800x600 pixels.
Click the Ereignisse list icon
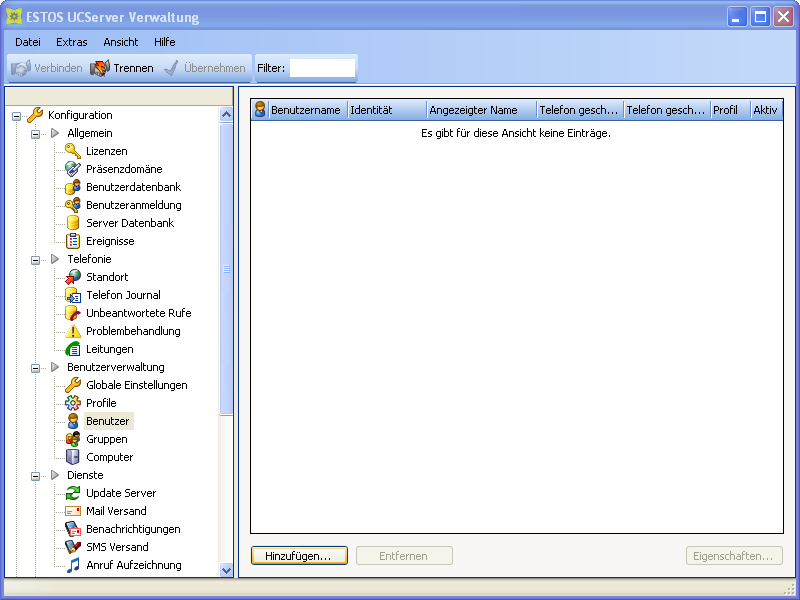pyautogui.click(x=73, y=241)
